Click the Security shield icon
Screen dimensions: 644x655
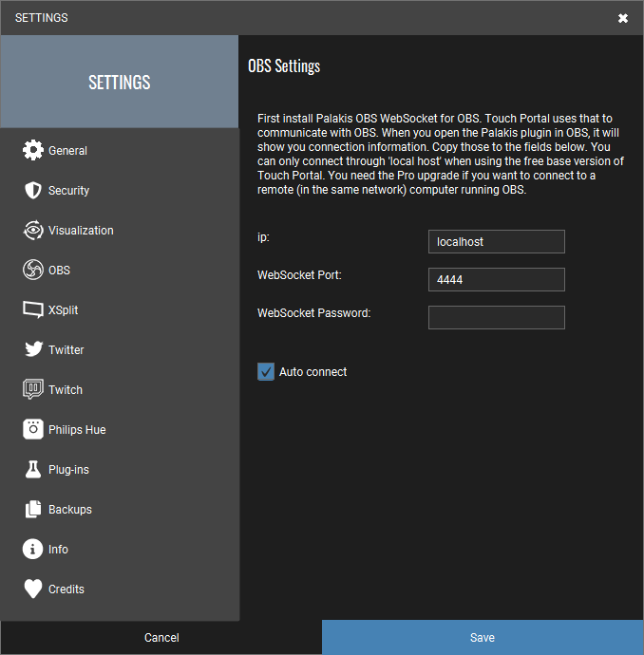point(33,191)
